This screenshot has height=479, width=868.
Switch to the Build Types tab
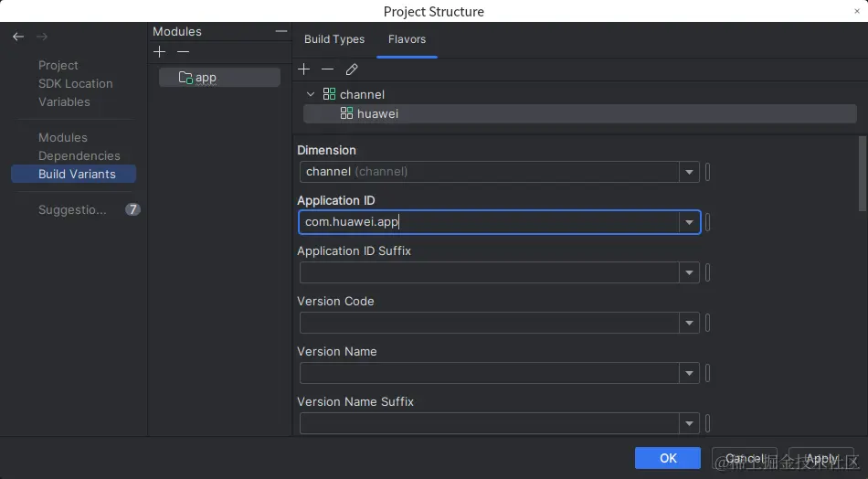(x=334, y=39)
